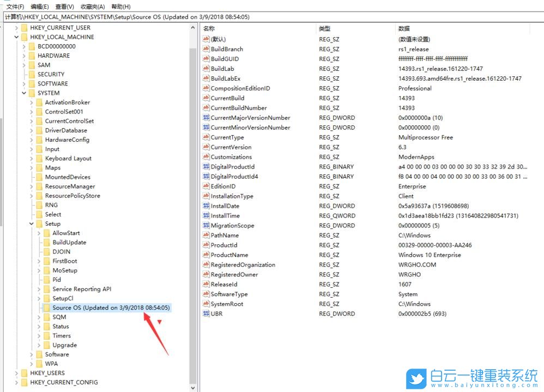Click the UBR DWORD value icon
Image resolution: width=544 pixels, height=392 pixels.
click(205, 314)
